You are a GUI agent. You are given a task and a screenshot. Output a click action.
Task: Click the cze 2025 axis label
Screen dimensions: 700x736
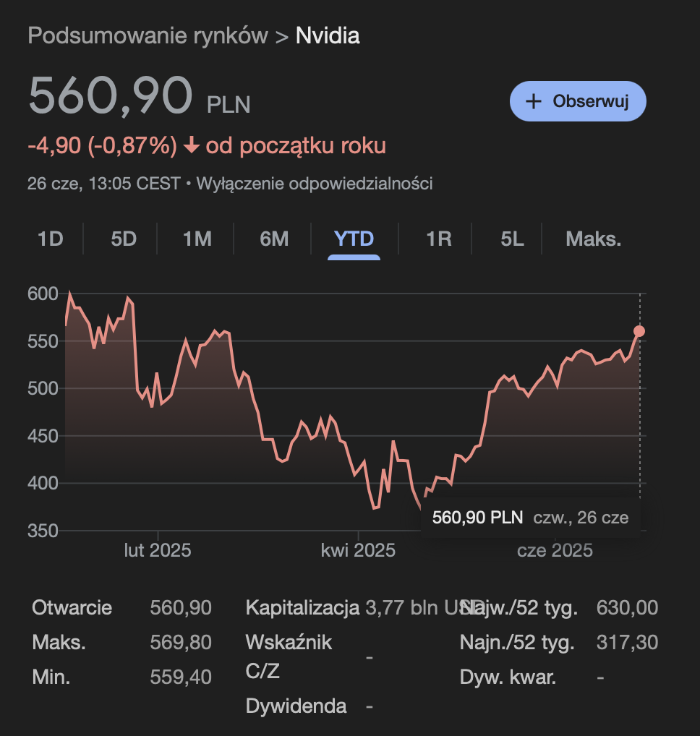click(555, 551)
